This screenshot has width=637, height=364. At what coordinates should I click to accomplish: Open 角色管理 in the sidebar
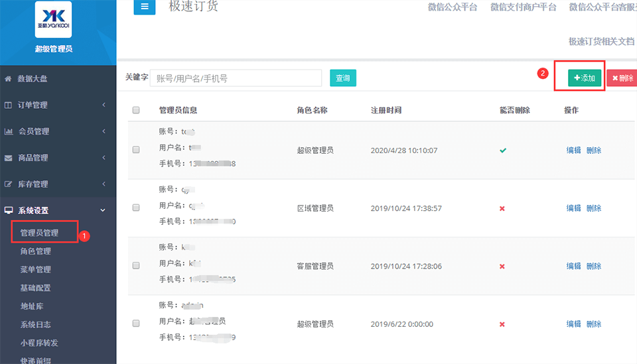point(36,251)
